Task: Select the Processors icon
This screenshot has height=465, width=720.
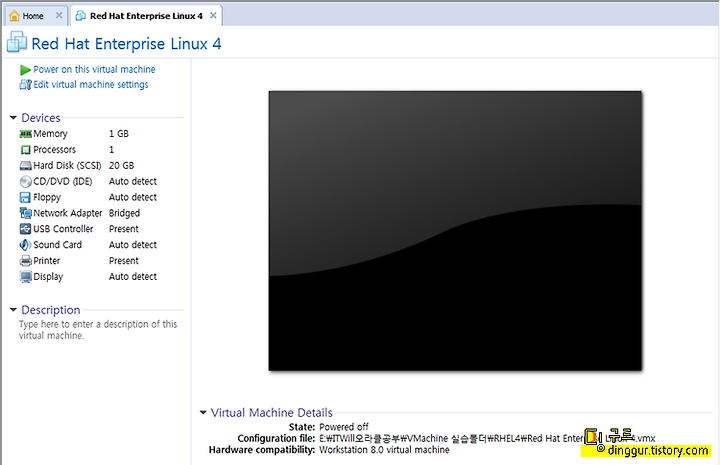Action: 26,150
